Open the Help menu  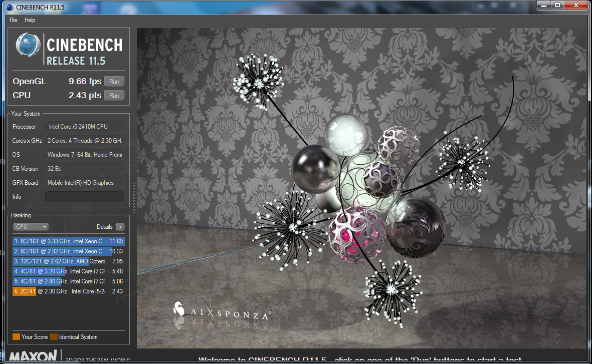coord(30,20)
